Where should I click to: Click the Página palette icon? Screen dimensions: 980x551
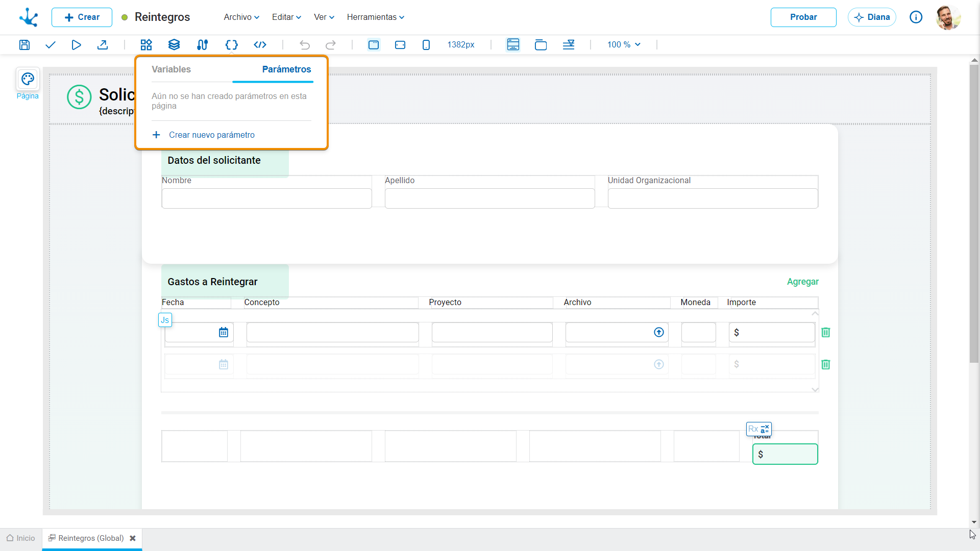28,79
